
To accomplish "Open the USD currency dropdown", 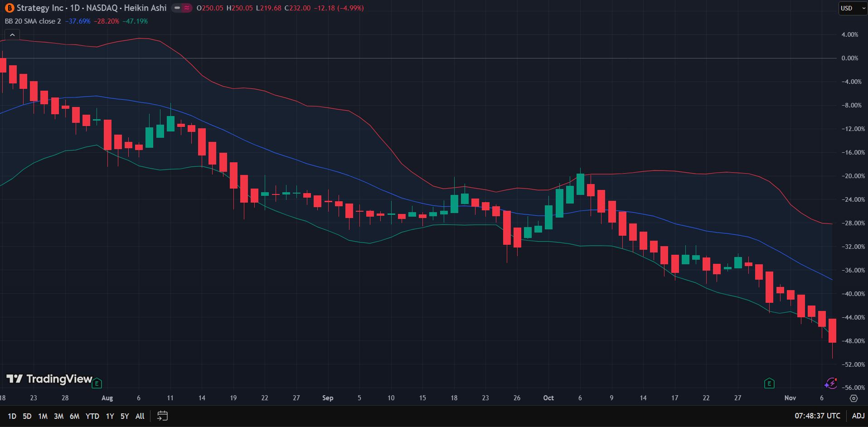I will point(852,8).
